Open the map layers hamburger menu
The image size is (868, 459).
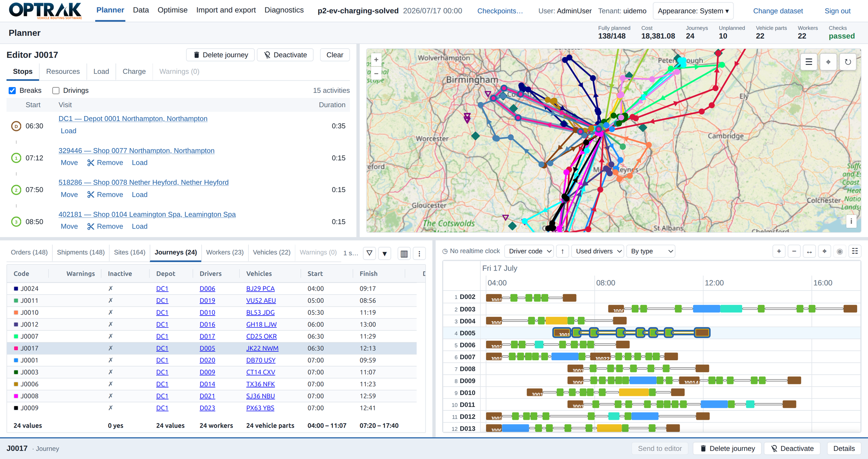809,62
